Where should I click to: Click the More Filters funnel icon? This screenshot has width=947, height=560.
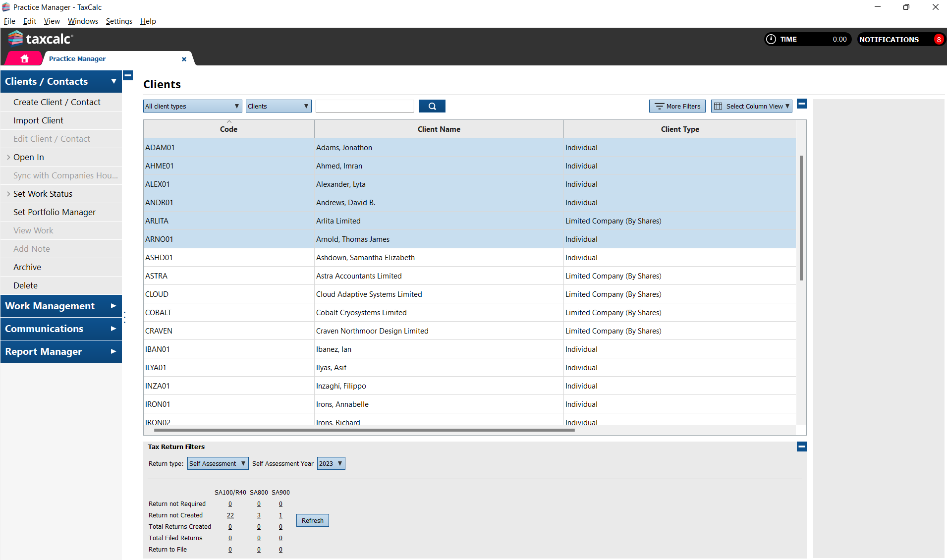659,106
